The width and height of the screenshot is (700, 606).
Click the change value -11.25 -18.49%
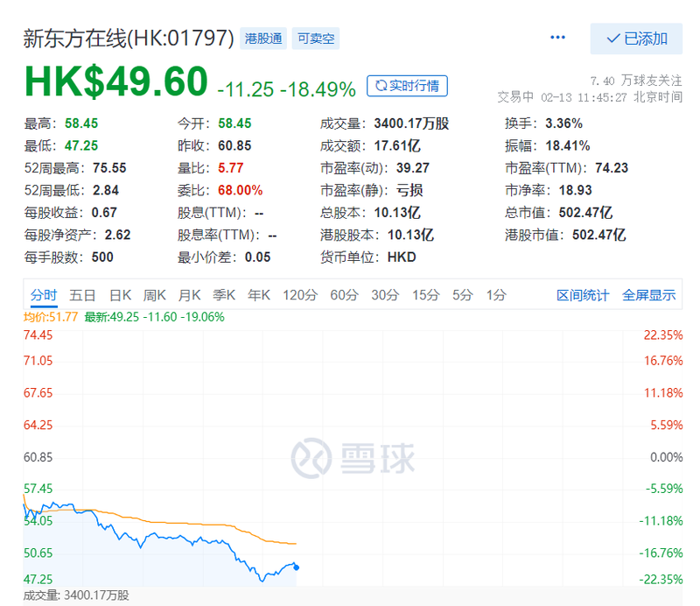[x=287, y=89]
